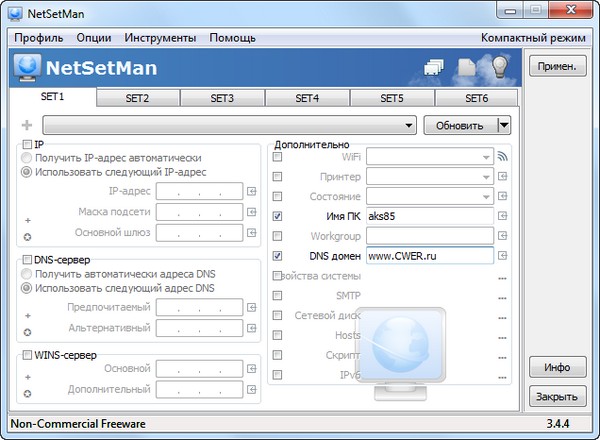Get current value for Маска подсети
Image resolution: width=600 pixels, height=440 pixels.
[x=251, y=212]
